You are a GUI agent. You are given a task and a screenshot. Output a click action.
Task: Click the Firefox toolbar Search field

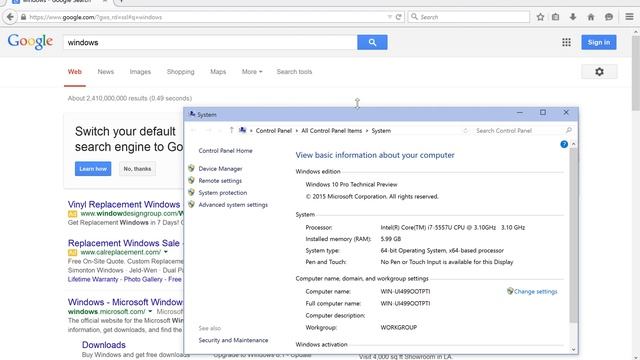coord(469,17)
